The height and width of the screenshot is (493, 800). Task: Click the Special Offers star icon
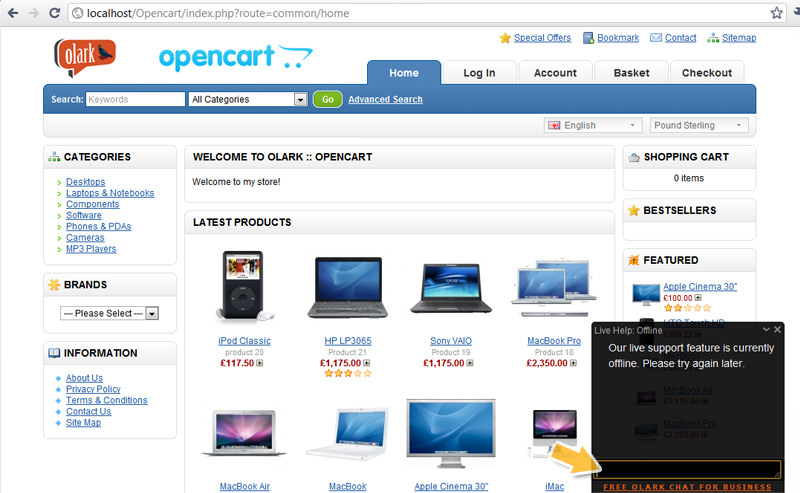pos(505,38)
